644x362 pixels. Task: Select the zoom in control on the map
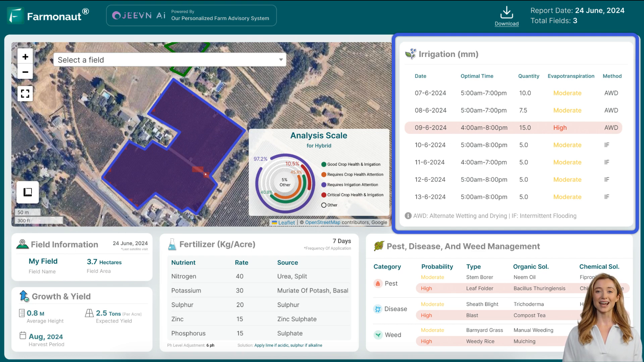pos(25,57)
